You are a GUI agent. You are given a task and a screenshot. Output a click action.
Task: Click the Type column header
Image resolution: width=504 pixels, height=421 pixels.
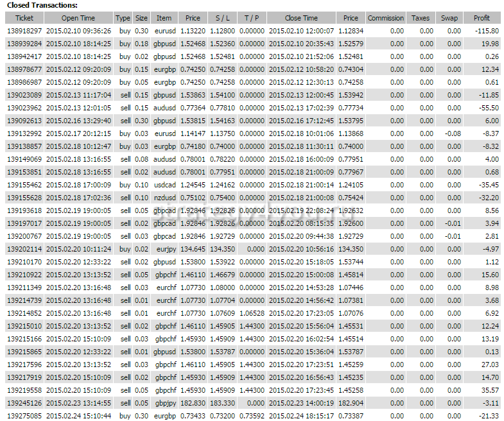(123, 18)
